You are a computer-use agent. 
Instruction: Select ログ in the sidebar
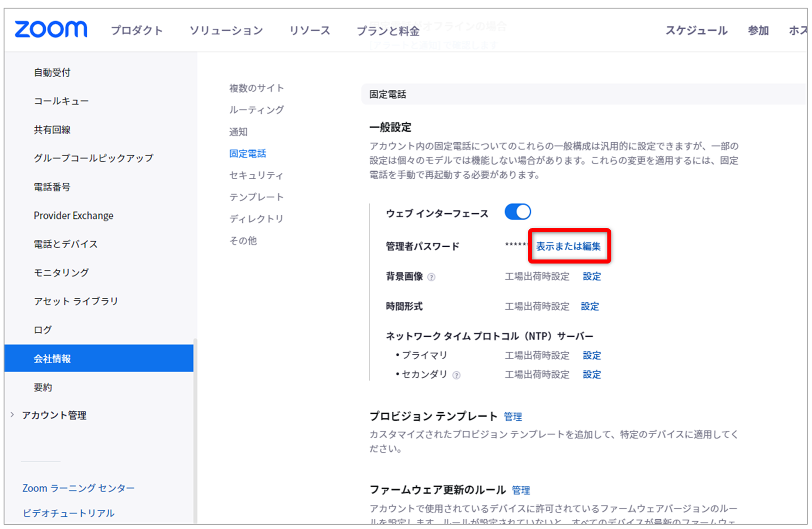[x=43, y=330]
